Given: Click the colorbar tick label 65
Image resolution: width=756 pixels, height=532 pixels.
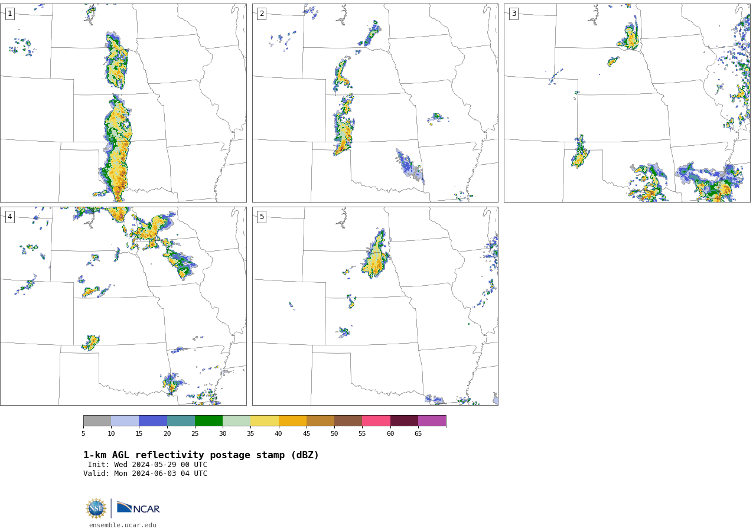Looking at the screenshot, I should pyautogui.click(x=418, y=434).
